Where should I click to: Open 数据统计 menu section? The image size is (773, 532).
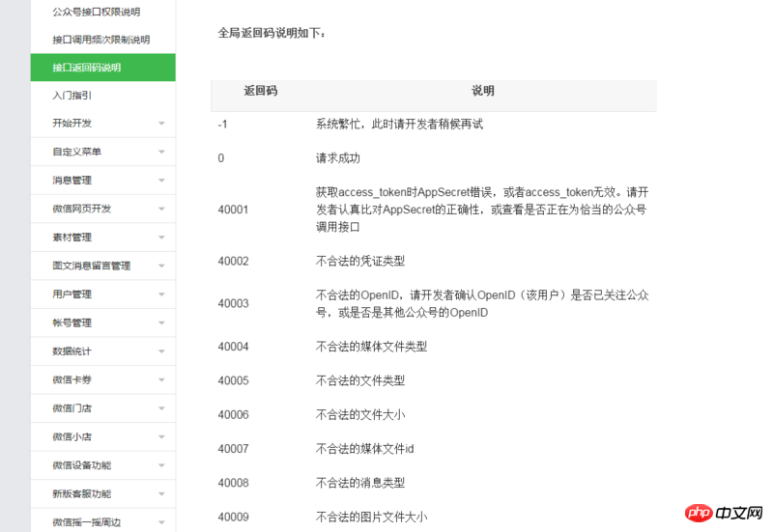[x=72, y=351]
